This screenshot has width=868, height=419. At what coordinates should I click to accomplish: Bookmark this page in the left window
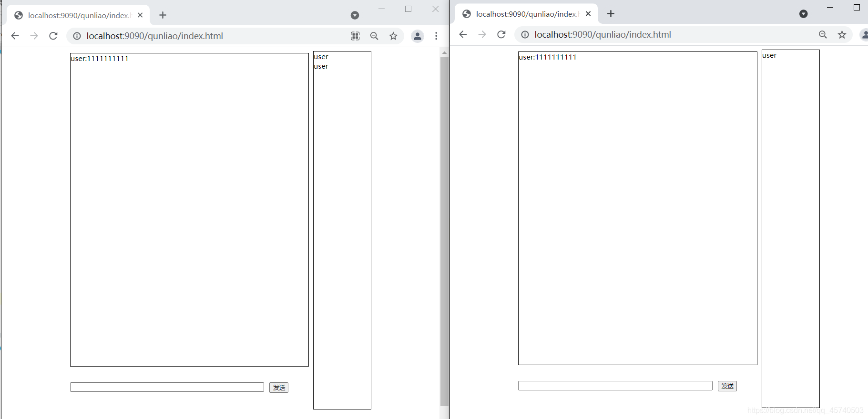[393, 36]
